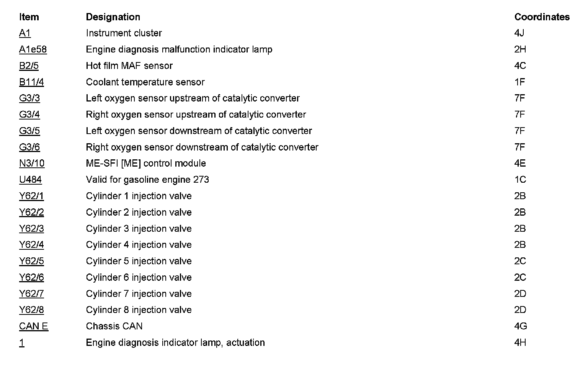Click the item 1 link
The height and width of the screenshot is (370, 588).
click(22, 343)
